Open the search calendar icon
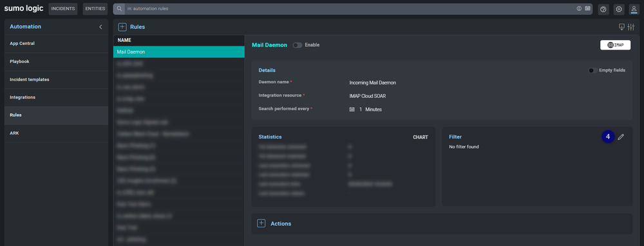Viewport: 644px width, 246px height. (588, 8)
